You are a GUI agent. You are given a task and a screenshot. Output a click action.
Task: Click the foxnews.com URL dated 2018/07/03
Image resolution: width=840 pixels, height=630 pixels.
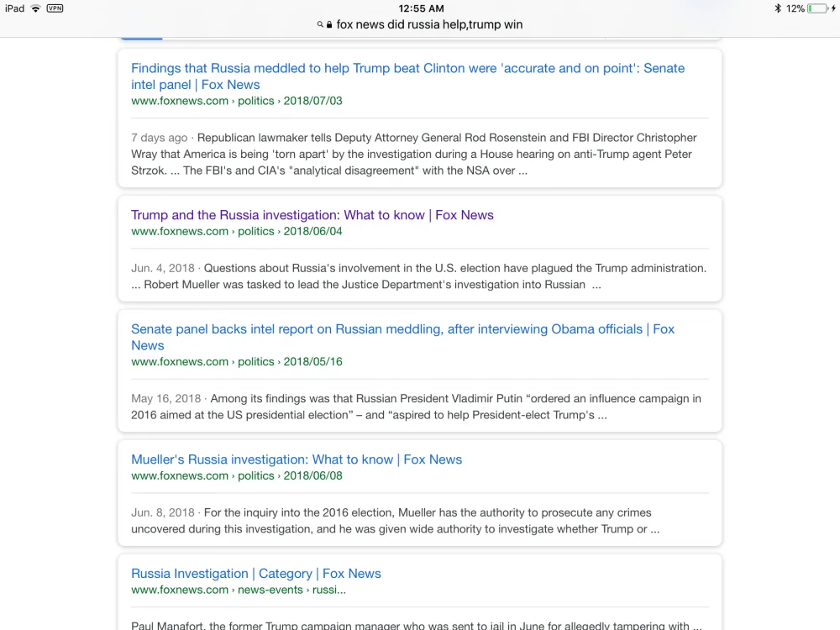237,101
